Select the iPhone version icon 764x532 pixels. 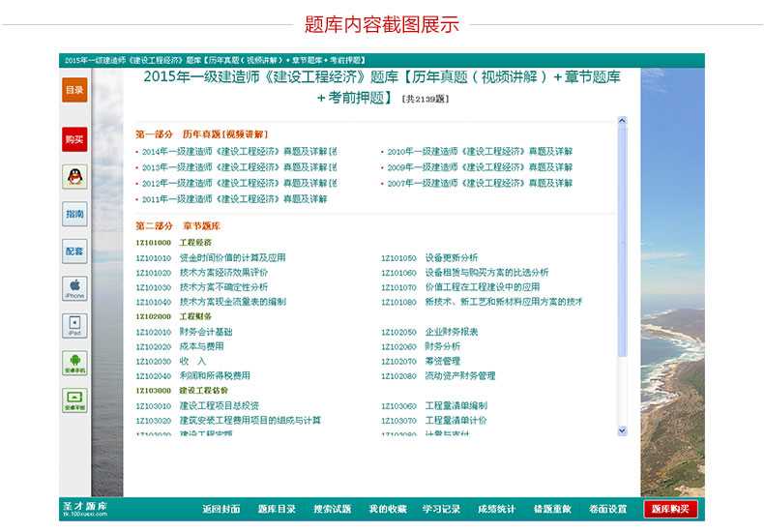click(x=74, y=287)
